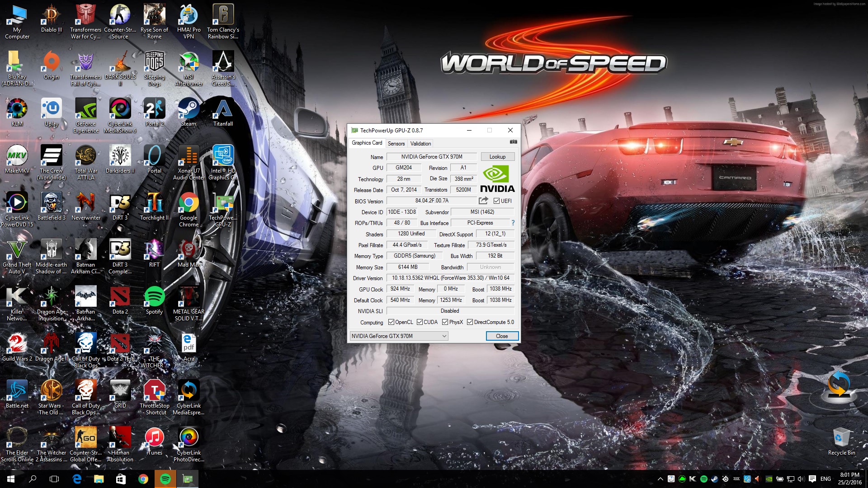The image size is (868, 488).
Task: Open the Recycle Bin
Action: (x=841, y=441)
